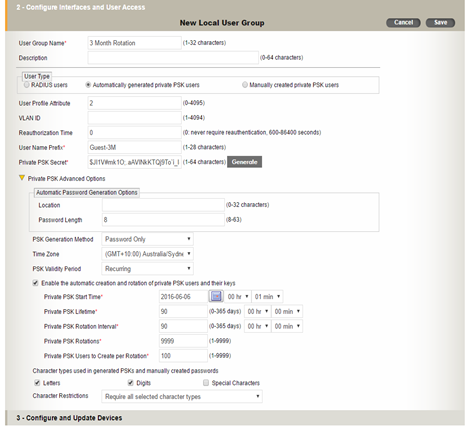Open the PSK Lifetime hour dropdown
The height and width of the screenshot is (428, 468).
(258, 311)
